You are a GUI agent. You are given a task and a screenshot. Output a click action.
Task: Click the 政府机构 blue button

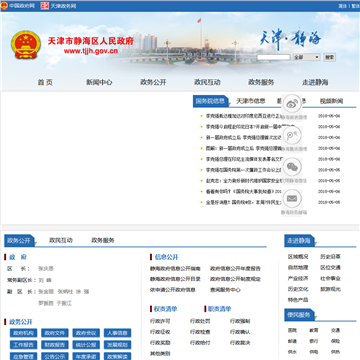tap(23, 333)
